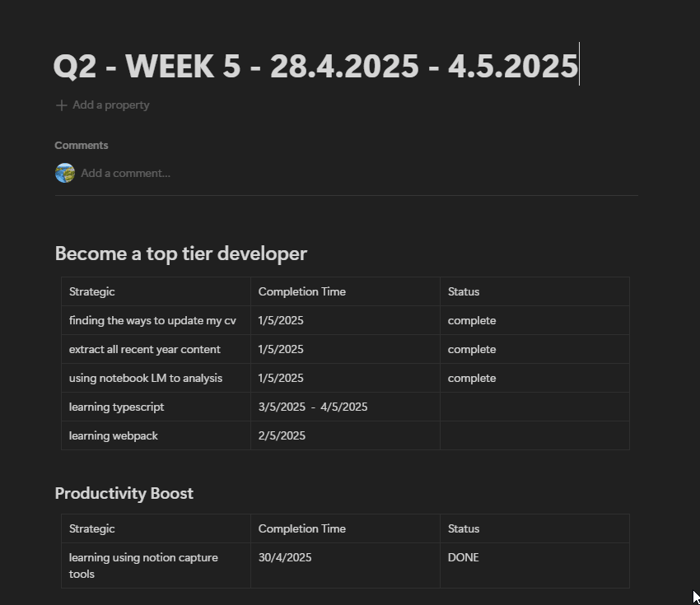The image size is (700, 605).
Task: Click the DONE status cell
Action: (x=463, y=557)
